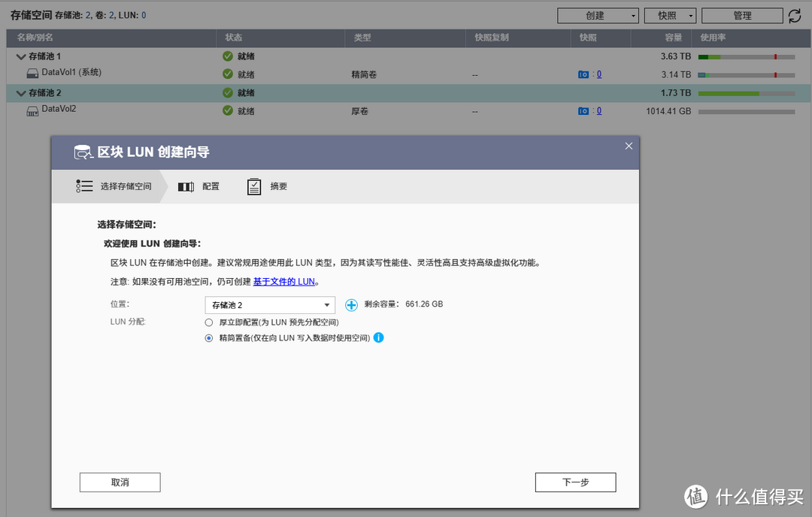Screen dimensions: 812x517
Task: Open the 创建 dropdown menu
Action: [x=598, y=14]
